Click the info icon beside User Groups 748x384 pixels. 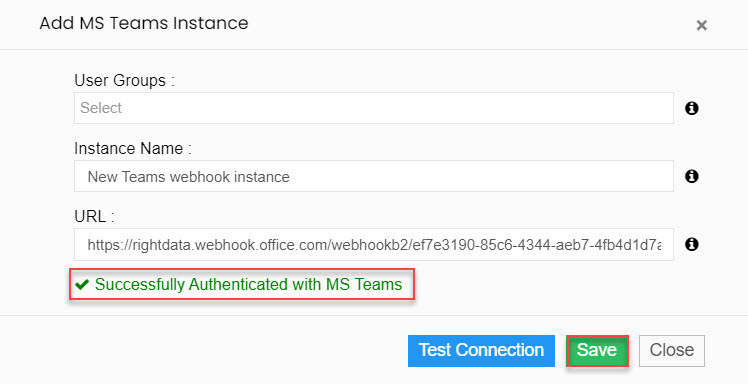692,108
